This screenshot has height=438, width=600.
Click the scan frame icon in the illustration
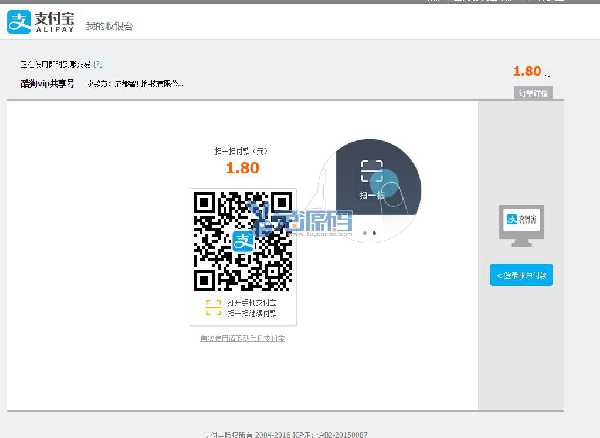(372, 171)
